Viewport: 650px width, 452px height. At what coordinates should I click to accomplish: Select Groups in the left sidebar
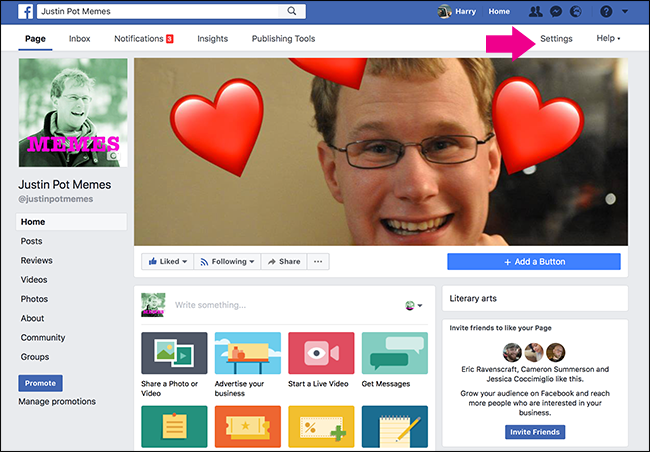click(35, 357)
